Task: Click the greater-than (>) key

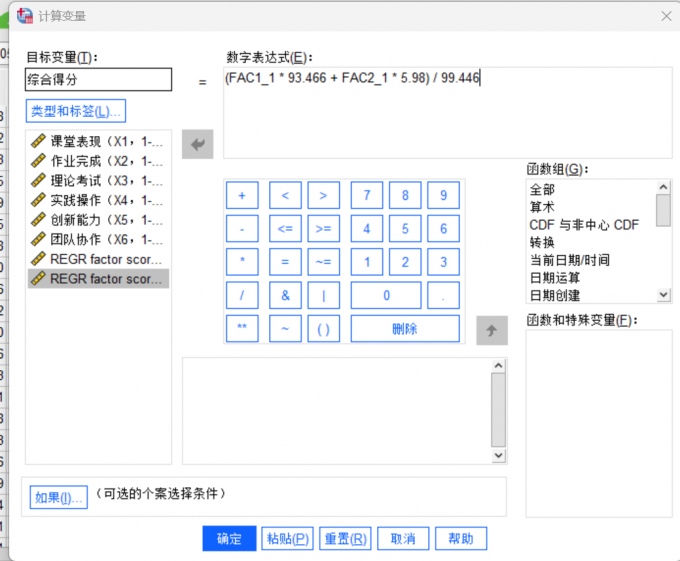Action: 324,195
